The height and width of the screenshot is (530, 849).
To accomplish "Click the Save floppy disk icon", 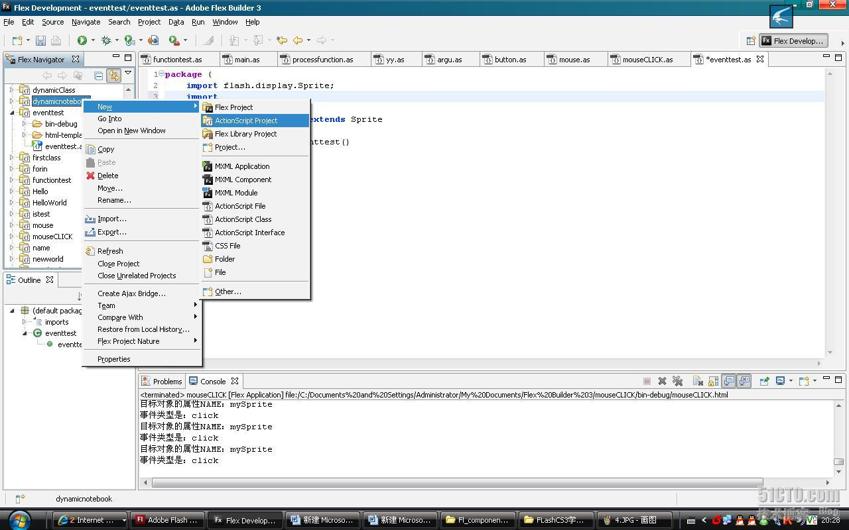I will (x=41, y=41).
